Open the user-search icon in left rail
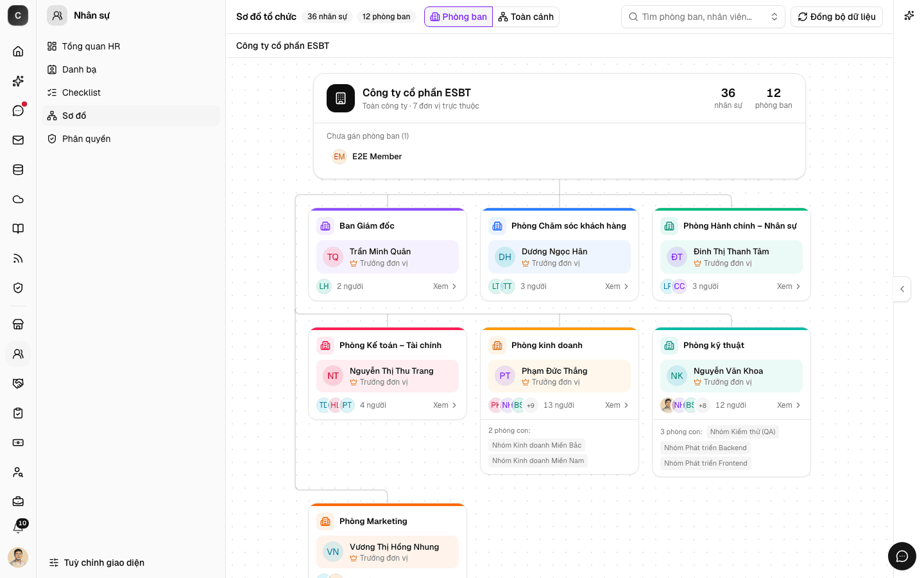 pos(18,472)
